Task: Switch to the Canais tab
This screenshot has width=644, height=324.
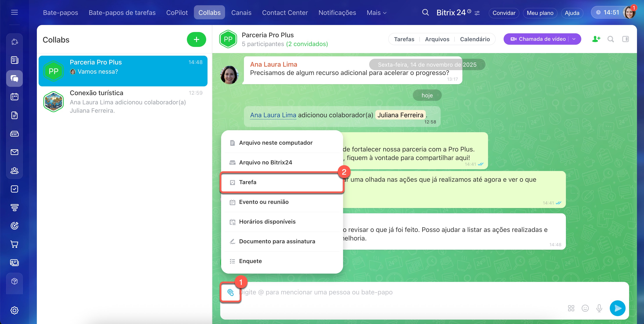Action: pos(241,12)
